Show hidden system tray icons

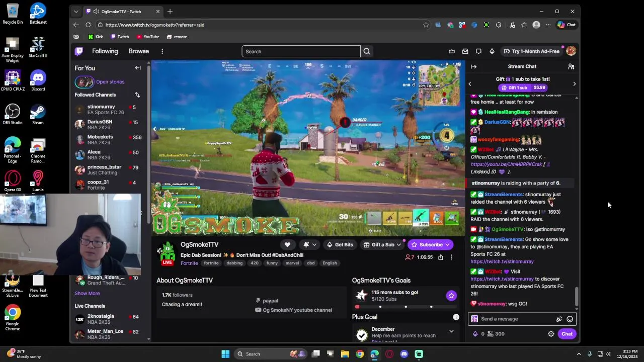pos(579,354)
